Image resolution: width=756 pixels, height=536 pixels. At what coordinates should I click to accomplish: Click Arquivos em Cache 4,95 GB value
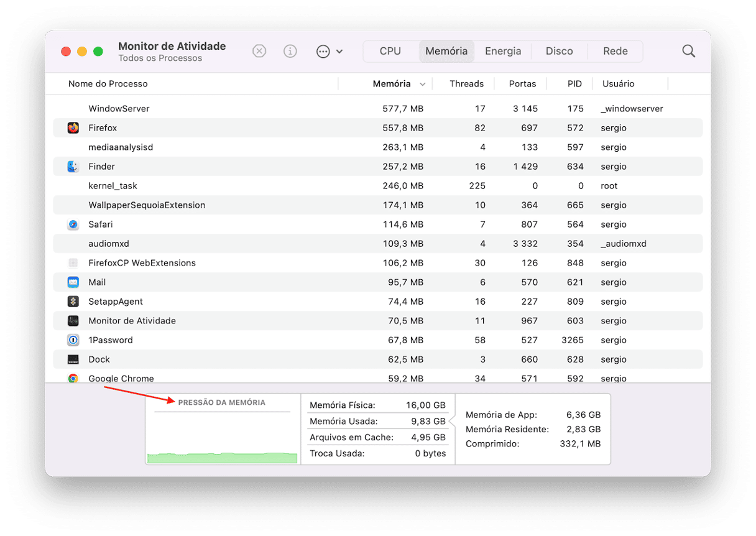point(428,438)
